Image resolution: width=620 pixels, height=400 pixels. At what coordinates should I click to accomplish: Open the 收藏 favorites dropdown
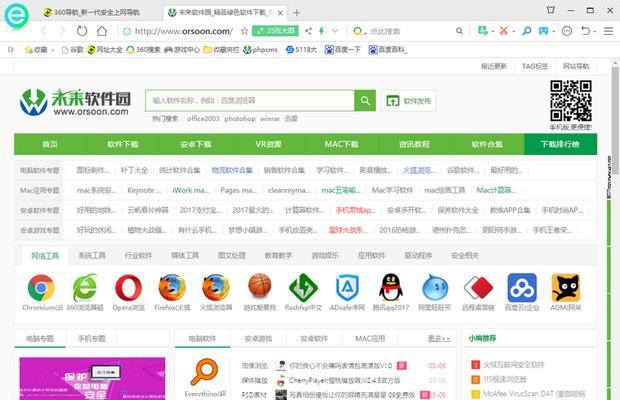pyautogui.click(x=40, y=50)
